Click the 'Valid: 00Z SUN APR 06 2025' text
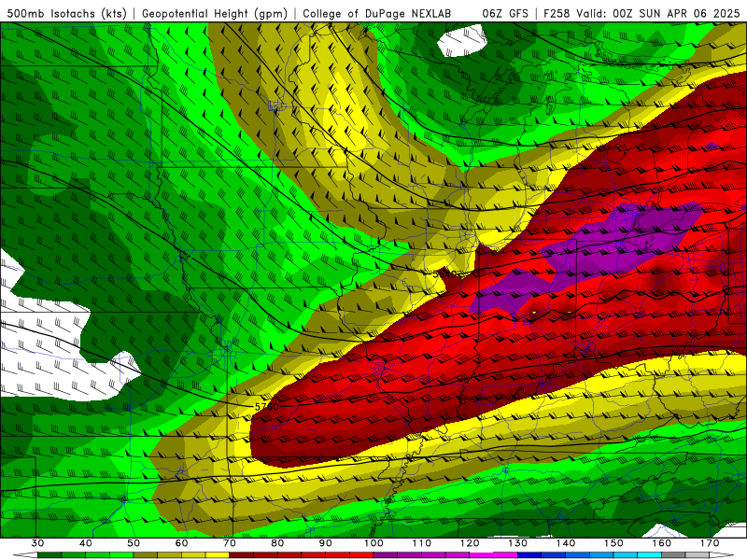This screenshot has height=560, width=747. [x=658, y=14]
